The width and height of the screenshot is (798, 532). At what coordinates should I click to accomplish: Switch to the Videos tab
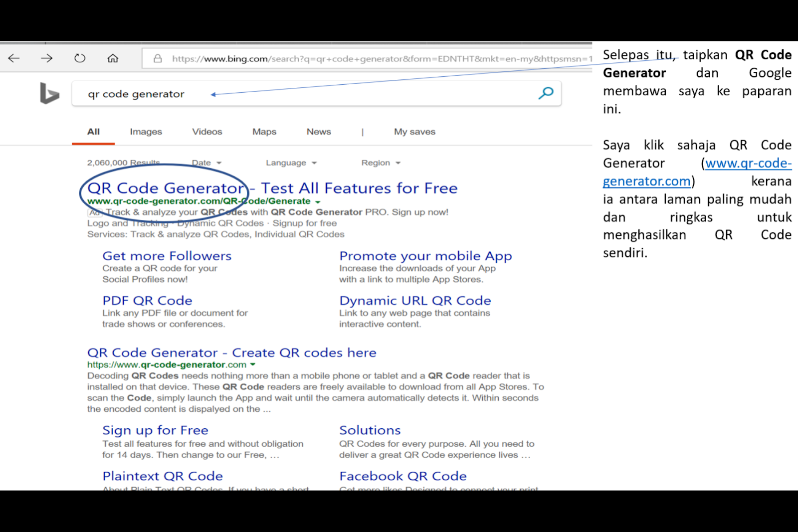point(207,132)
